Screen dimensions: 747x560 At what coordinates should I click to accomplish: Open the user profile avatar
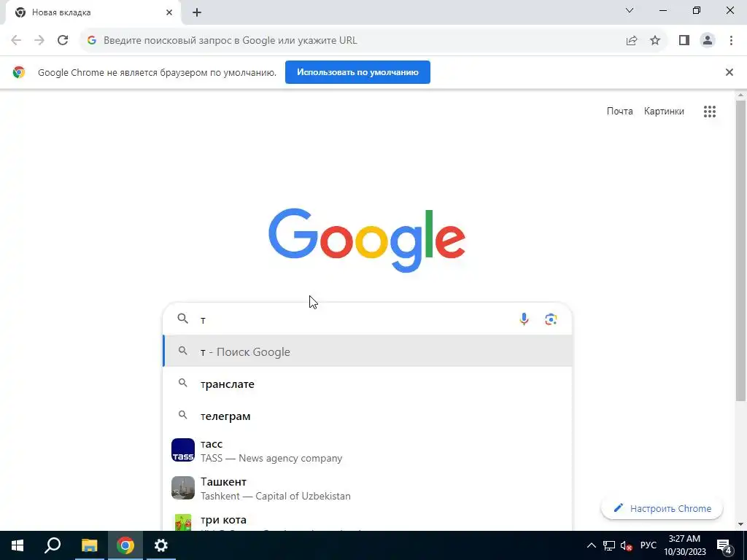pos(708,41)
